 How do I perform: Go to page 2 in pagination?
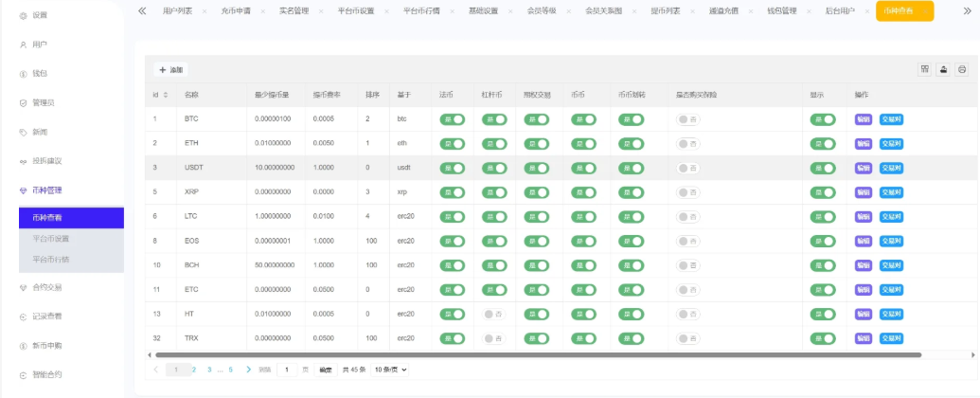[194, 370]
